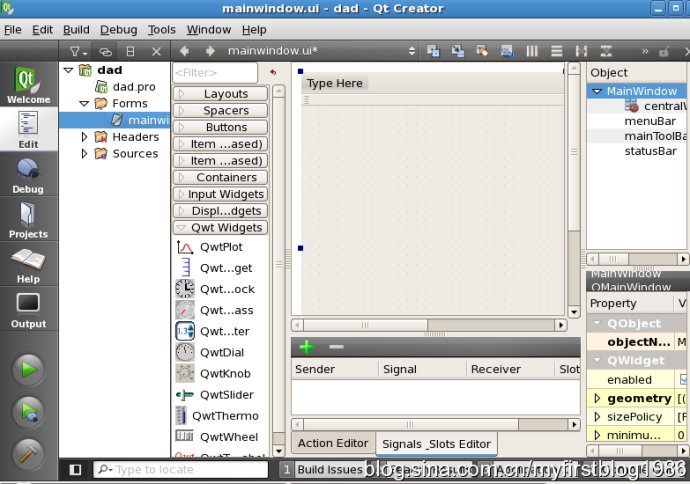Expand the Buttons widget category

[220, 127]
